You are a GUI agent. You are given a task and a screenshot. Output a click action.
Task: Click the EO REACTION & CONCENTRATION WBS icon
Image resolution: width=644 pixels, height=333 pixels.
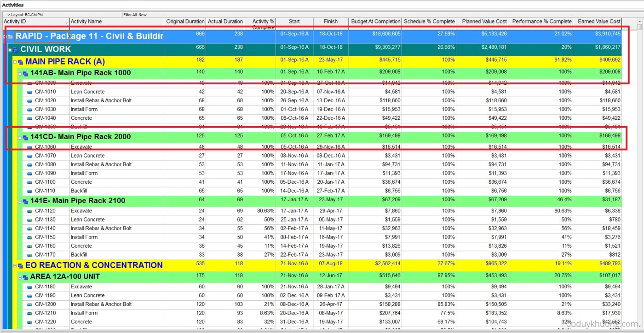point(20,266)
